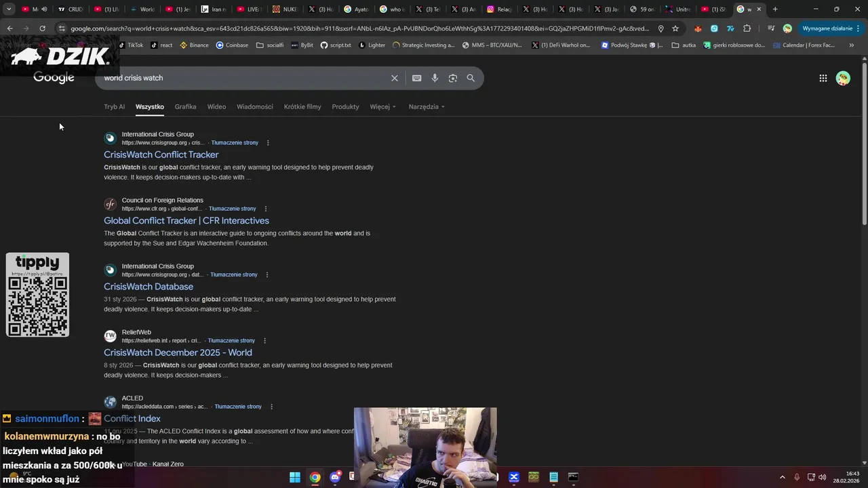Open more options for CrisisWatch Database result
The height and width of the screenshot is (488, 868).
pos(267,274)
